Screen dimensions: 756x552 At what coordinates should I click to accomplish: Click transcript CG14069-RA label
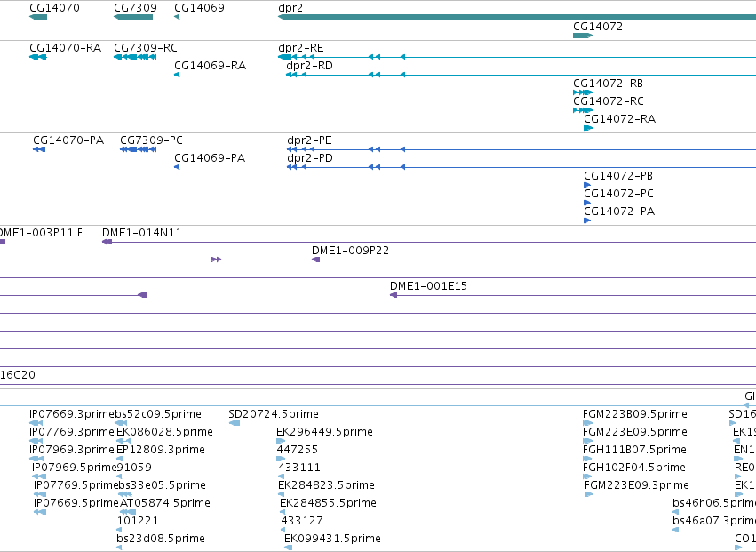click(211, 65)
